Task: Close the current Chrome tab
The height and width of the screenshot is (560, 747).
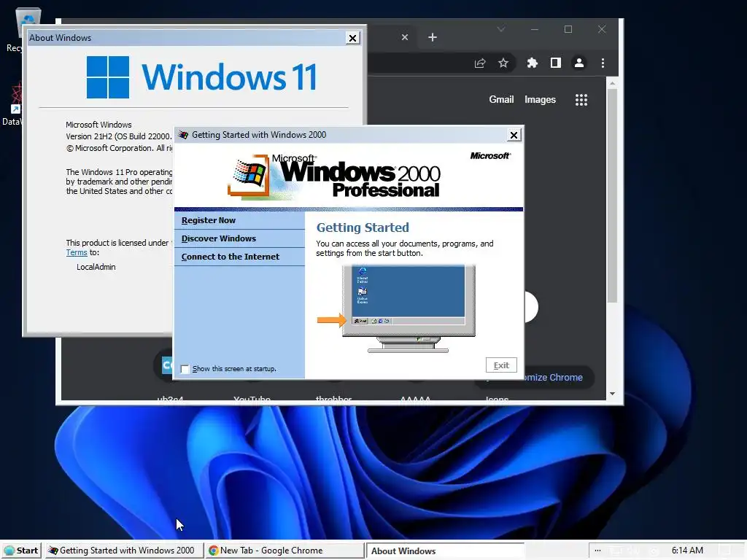Action: 404,37
